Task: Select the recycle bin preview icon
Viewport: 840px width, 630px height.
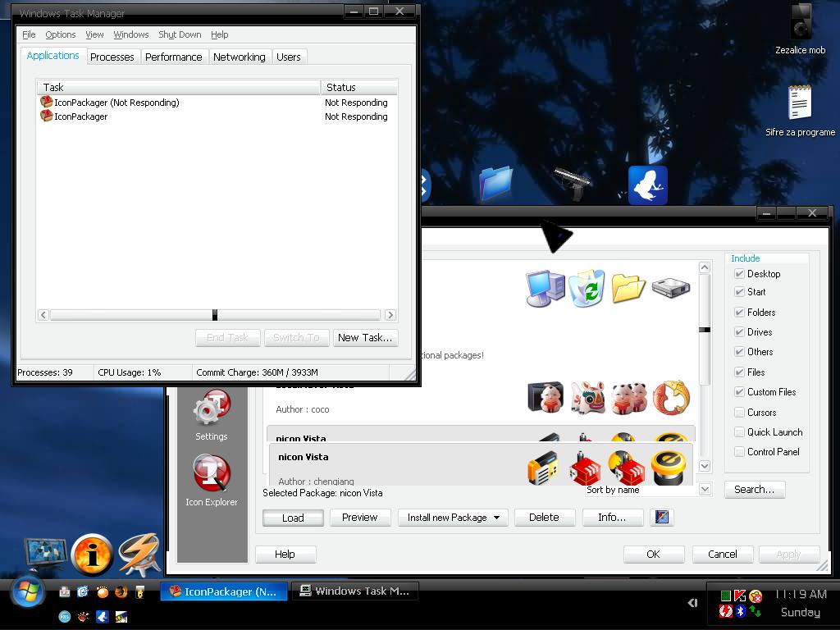Action: (x=587, y=288)
